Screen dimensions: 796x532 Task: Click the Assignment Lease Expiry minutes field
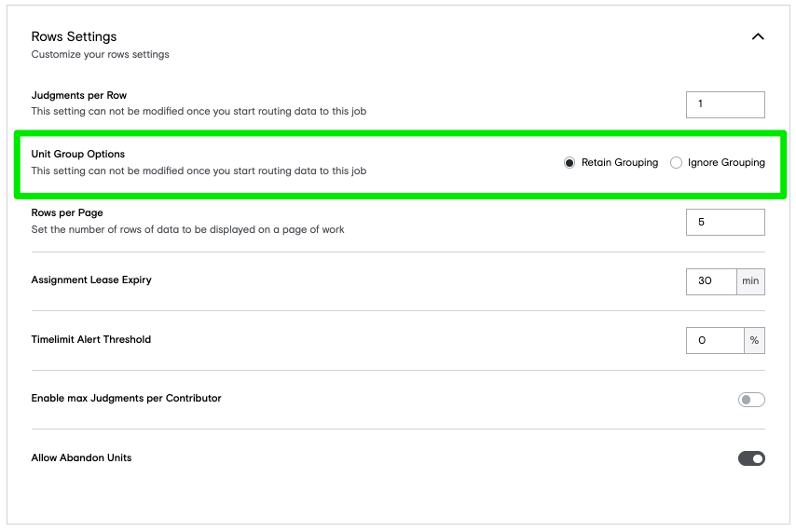[711, 281]
